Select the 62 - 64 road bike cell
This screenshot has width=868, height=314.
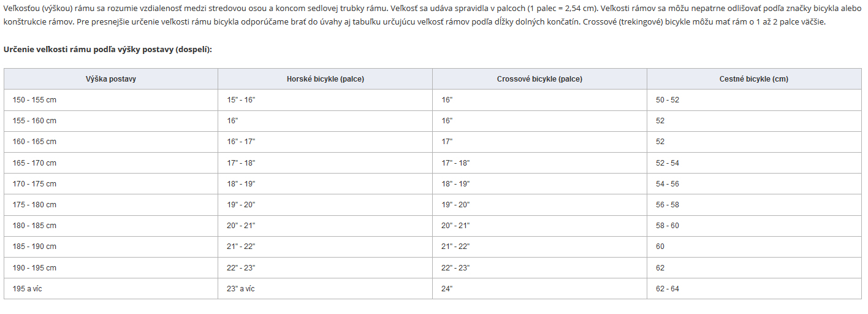pos(754,289)
